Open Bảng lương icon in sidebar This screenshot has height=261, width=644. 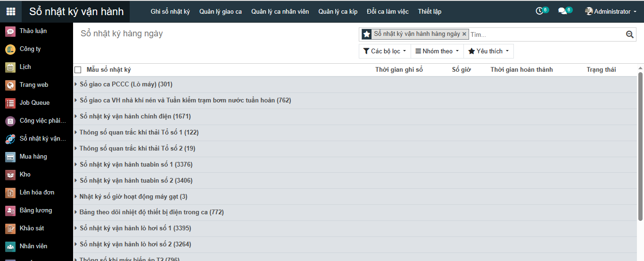[x=10, y=210]
